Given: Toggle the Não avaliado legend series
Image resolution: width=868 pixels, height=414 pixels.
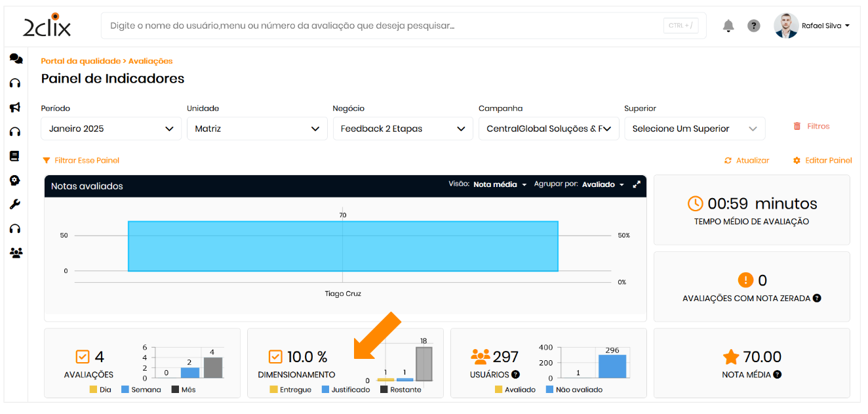Looking at the screenshot, I should point(574,390).
